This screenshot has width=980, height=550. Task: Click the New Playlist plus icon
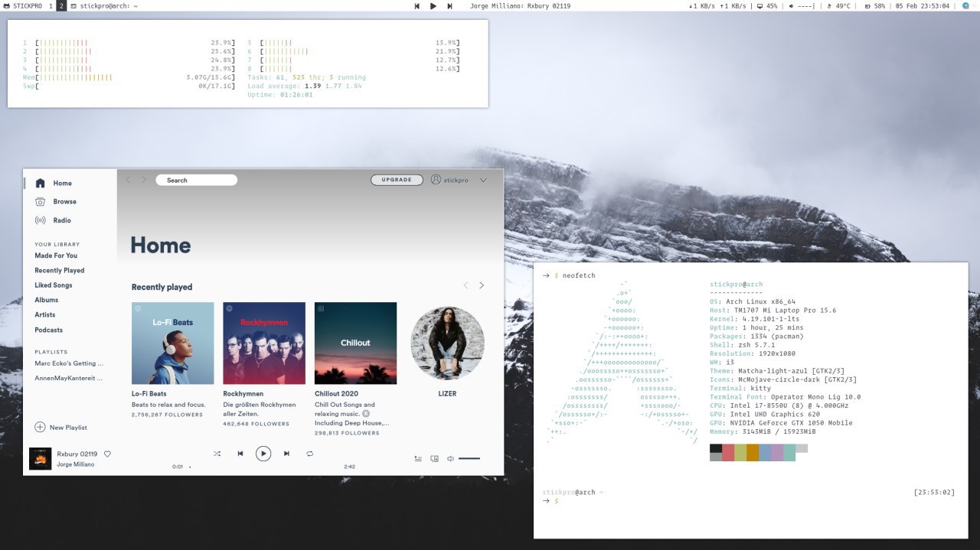[40, 427]
